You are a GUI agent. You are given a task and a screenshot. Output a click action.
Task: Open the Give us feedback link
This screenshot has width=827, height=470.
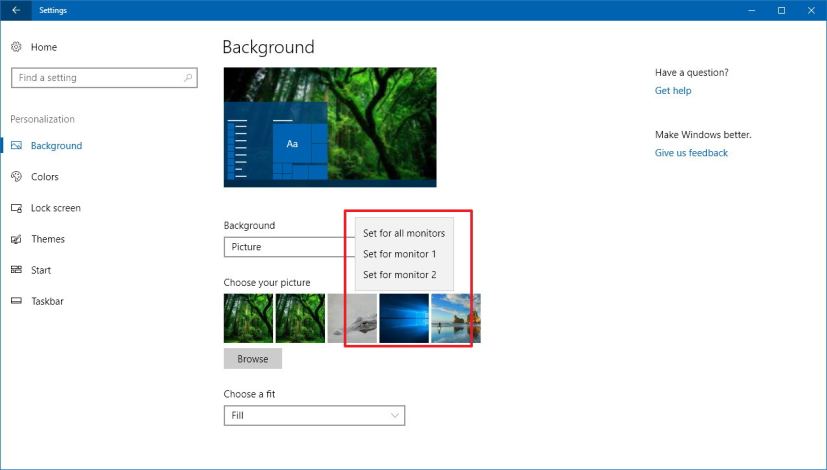pyautogui.click(x=691, y=153)
